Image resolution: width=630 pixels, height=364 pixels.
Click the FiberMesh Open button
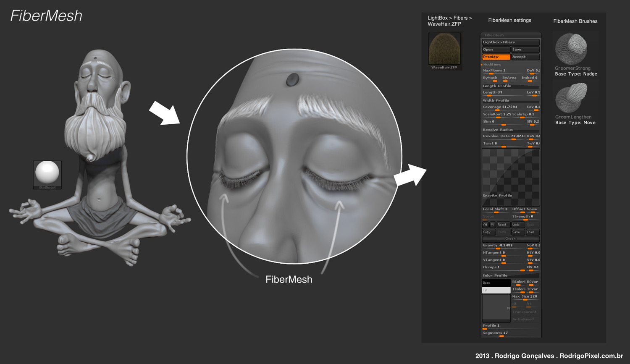(x=496, y=50)
